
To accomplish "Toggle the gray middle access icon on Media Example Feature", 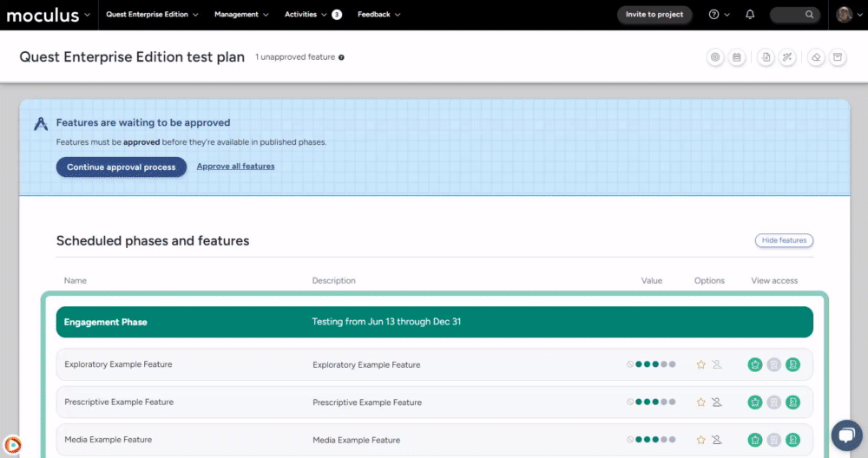I will tap(774, 440).
